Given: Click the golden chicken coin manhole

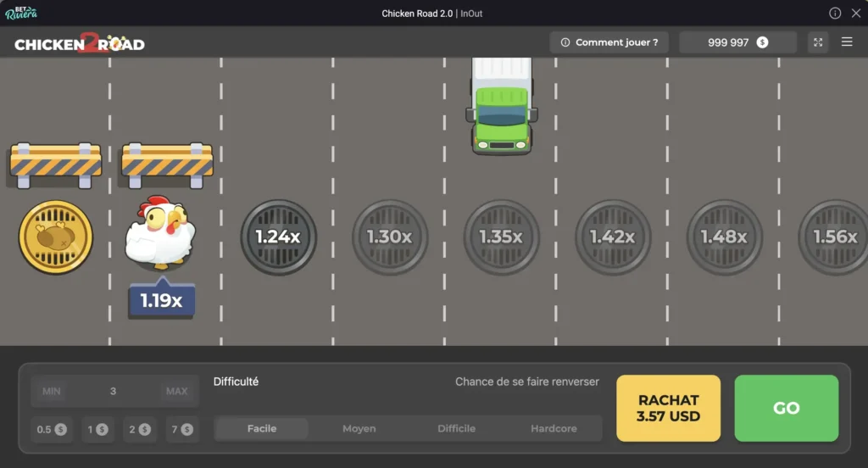Looking at the screenshot, I should tap(56, 237).
